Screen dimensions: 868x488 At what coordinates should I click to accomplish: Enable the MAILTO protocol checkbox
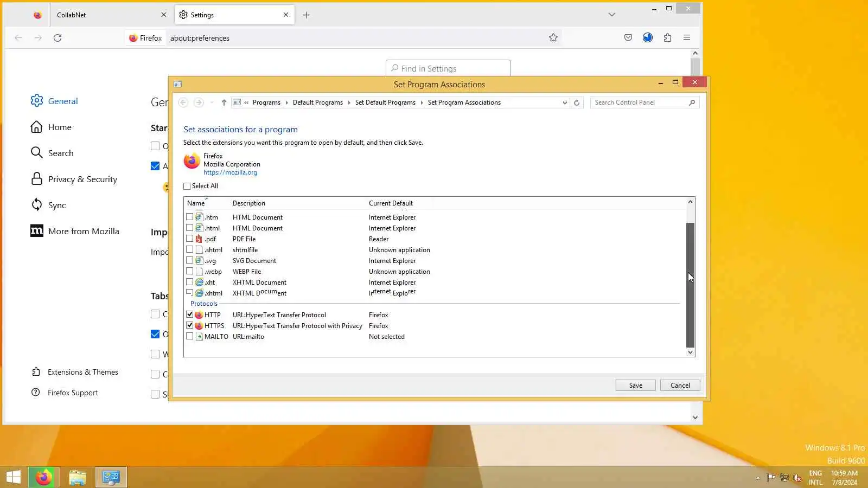point(189,336)
